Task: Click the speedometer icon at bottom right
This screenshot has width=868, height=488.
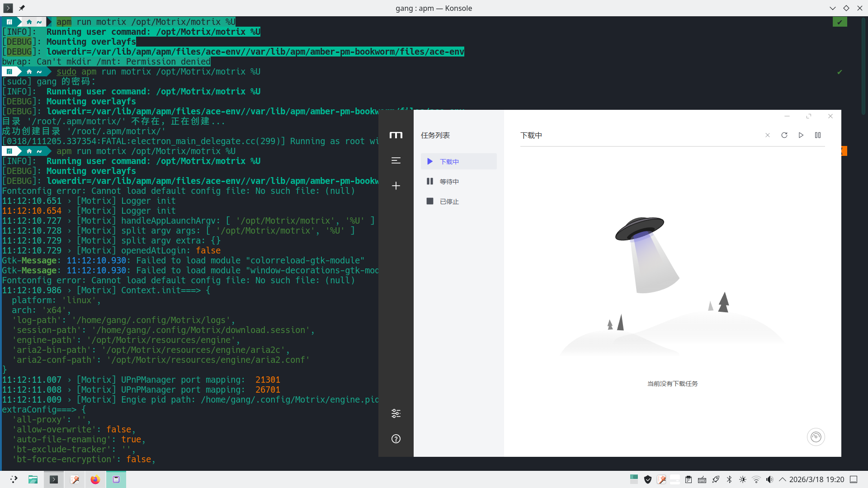Action: tap(816, 437)
